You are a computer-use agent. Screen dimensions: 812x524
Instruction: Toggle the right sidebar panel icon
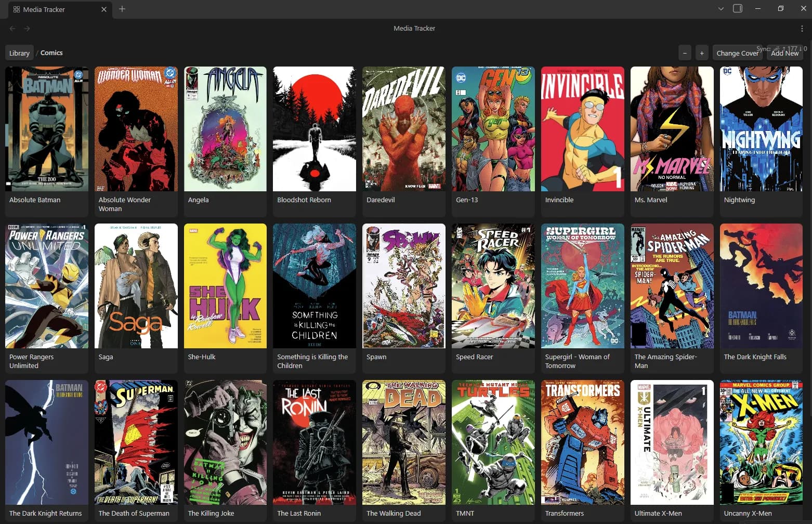tap(738, 9)
